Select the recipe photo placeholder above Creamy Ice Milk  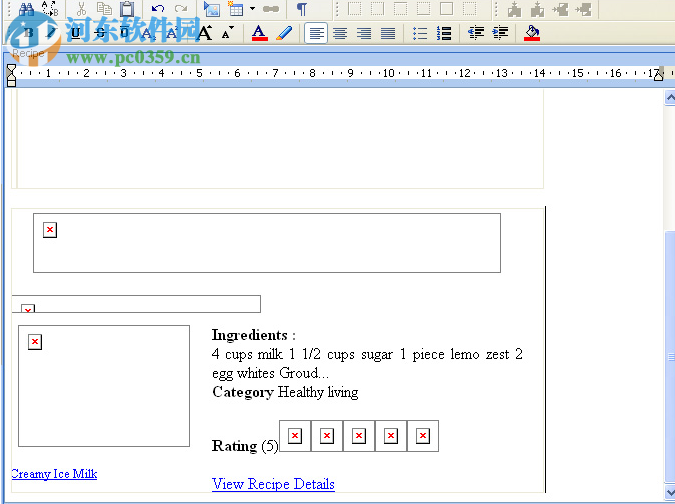[104, 386]
